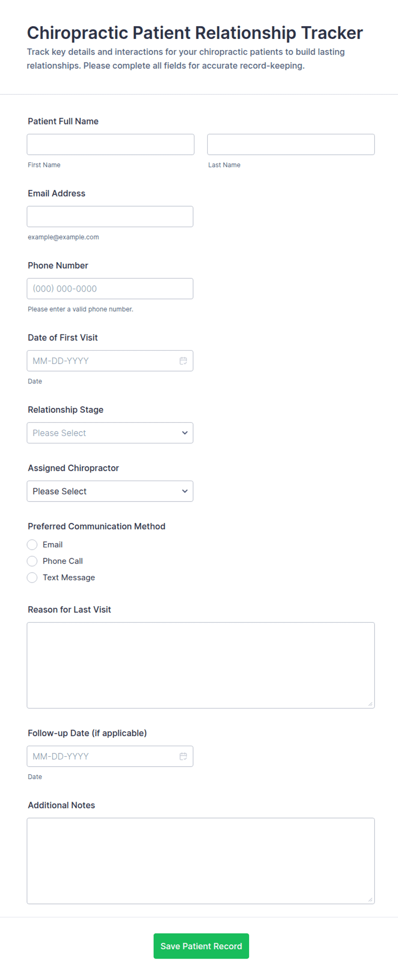The height and width of the screenshot is (980, 398).
Task: Click the Phone Number input field
Action: (110, 289)
